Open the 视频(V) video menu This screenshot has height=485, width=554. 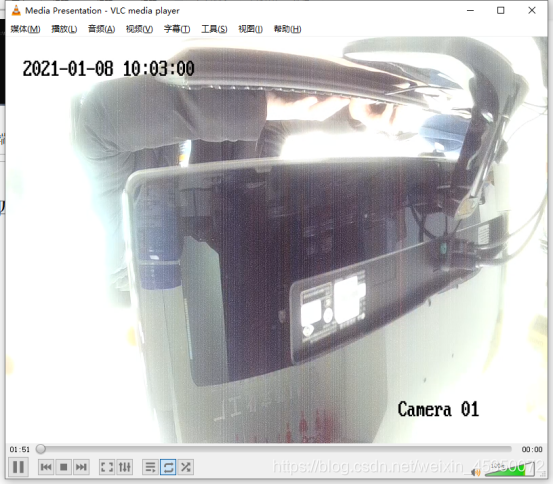[139, 29]
